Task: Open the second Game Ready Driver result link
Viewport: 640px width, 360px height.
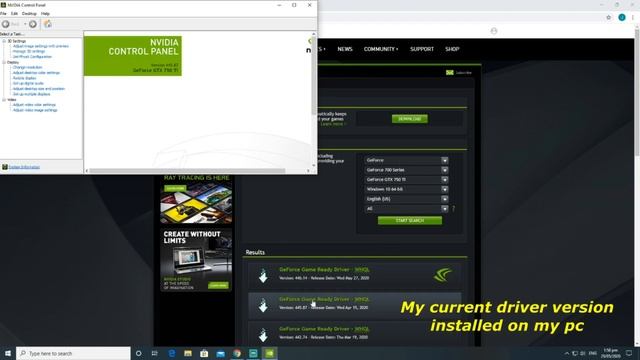Action: point(324,299)
